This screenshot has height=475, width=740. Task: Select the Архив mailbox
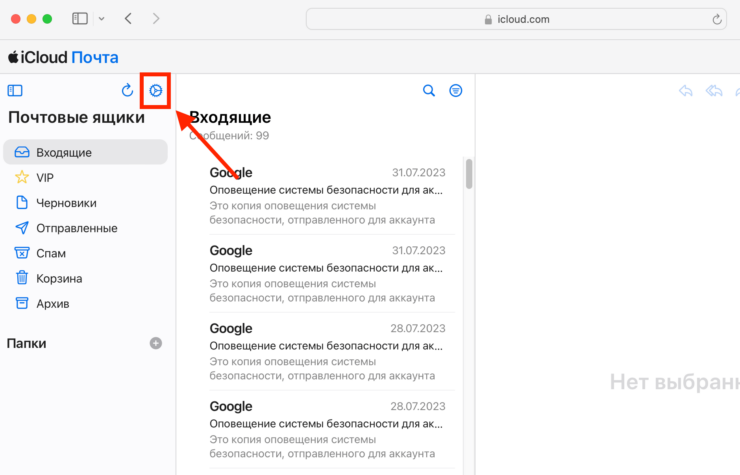click(53, 304)
